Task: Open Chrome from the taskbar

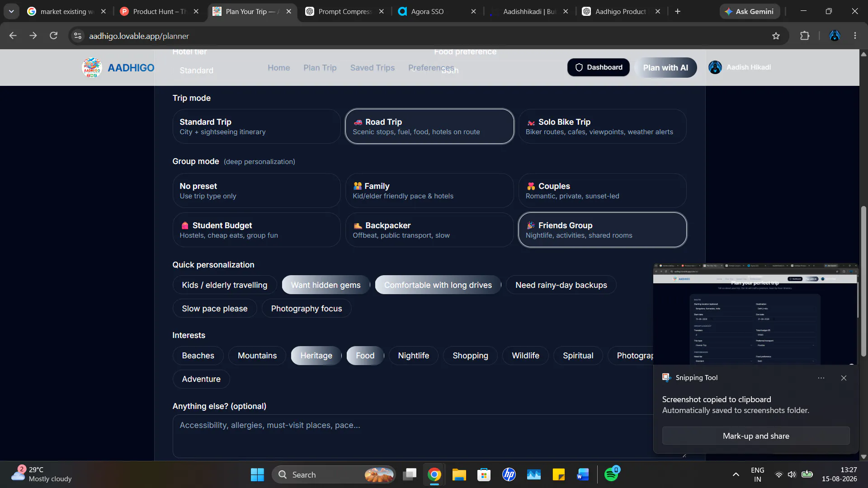Action: tap(434, 475)
